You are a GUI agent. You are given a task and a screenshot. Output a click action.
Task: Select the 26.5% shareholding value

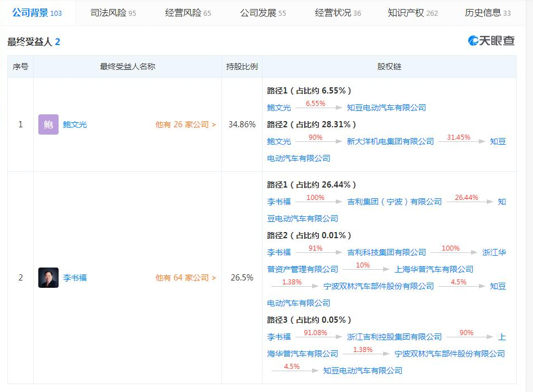click(242, 278)
